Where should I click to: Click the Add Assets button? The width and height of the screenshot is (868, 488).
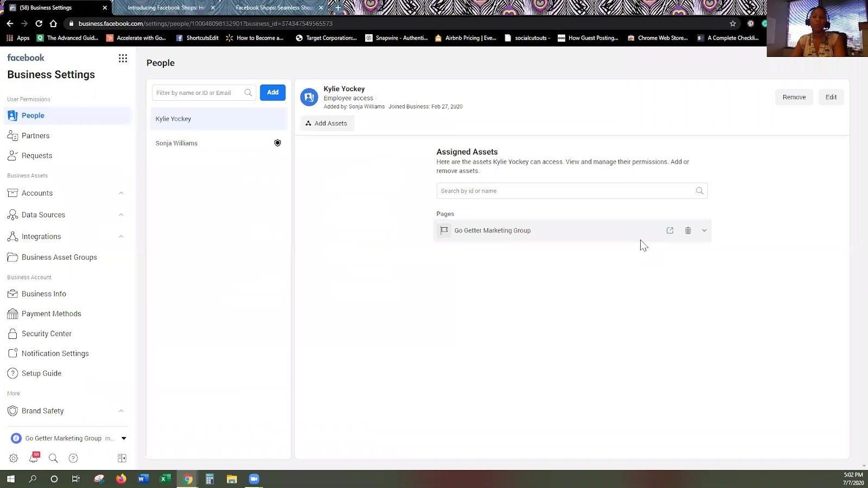click(327, 123)
